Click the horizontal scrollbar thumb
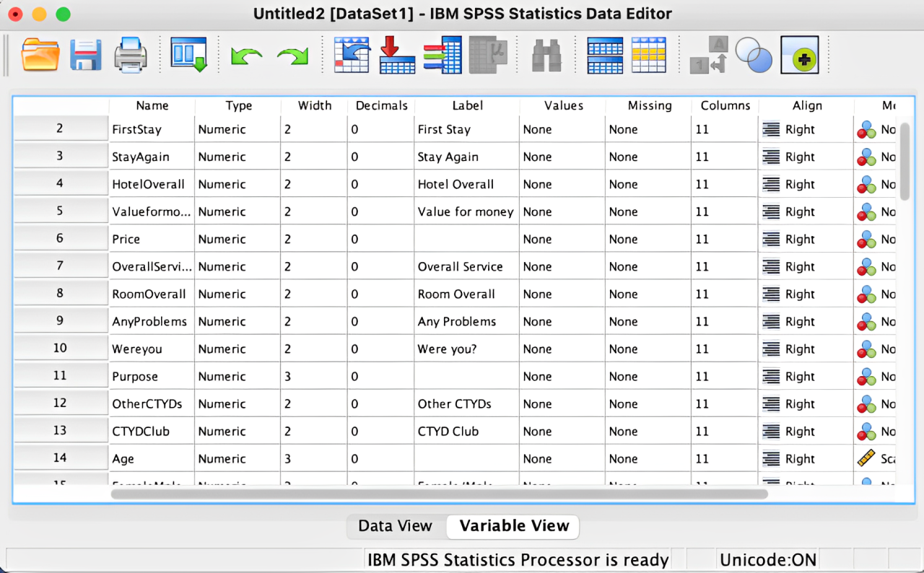The width and height of the screenshot is (924, 573). point(439,494)
